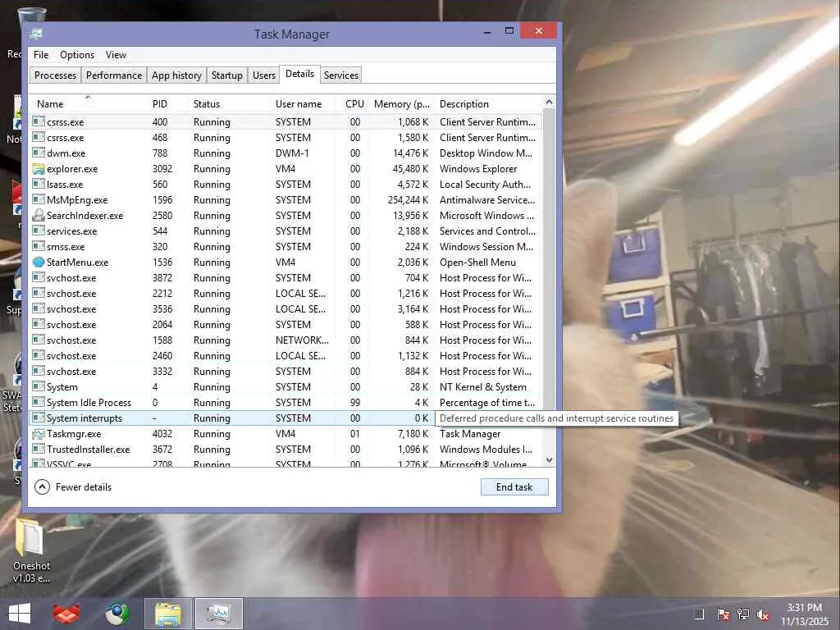
Task: Select svchost.exe with PID 3536
Action: (x=286, y=308)
